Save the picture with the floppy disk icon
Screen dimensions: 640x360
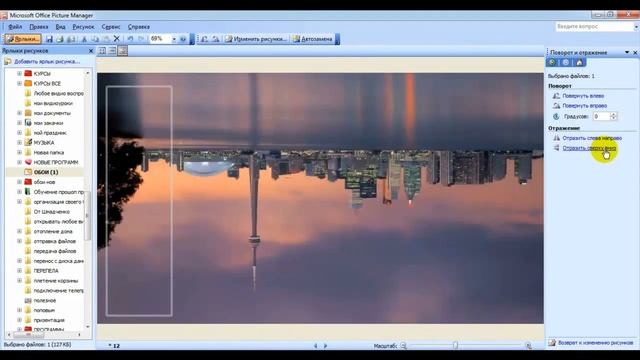49,39
